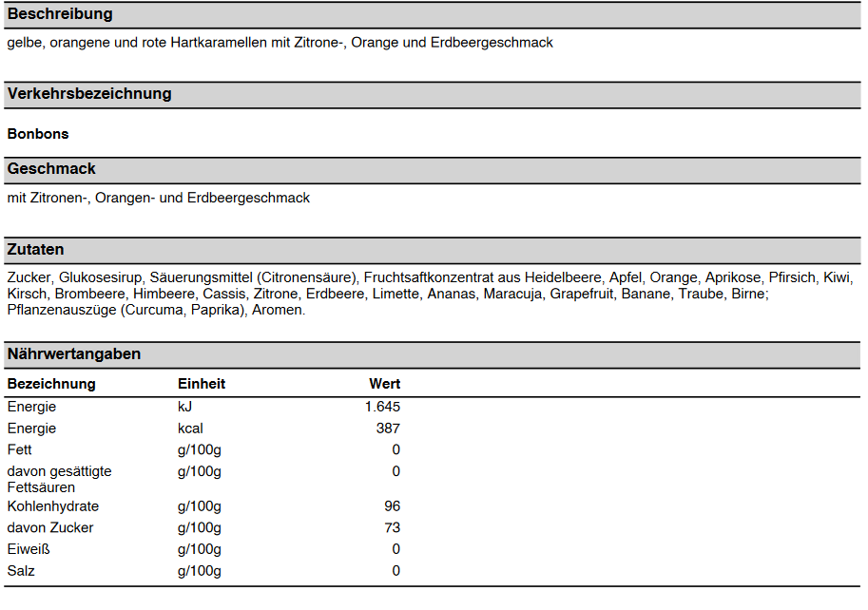Click the bold text Bonbons
This screenshot has width=868, height=610.
pyautogui.click(x=38, y=134)
